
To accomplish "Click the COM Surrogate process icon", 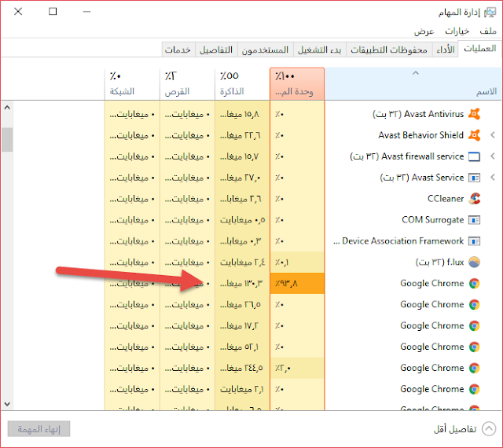I will pyautogui.click(x=474, y=220).
